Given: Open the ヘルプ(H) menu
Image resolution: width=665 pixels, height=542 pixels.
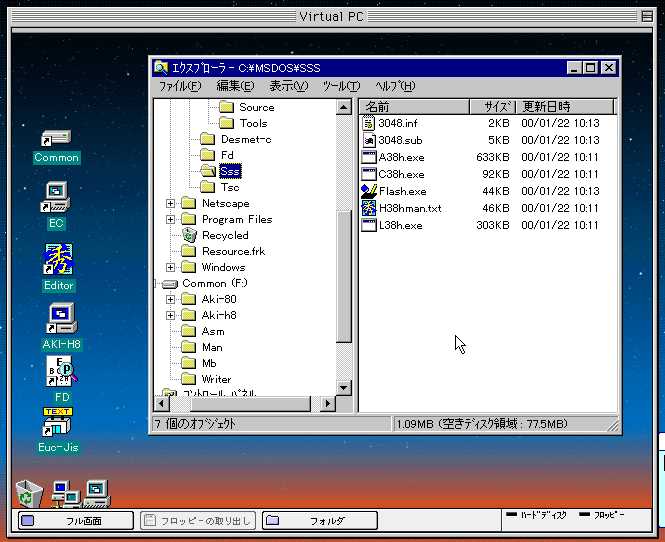Looking at the screenshot, I should click(x=395, y=86).
